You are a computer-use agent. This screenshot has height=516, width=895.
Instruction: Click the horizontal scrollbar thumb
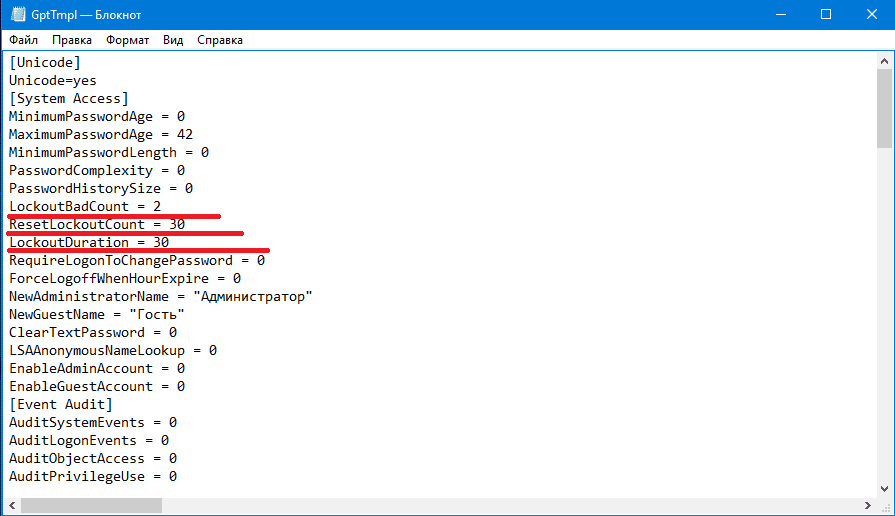pos(90,506)
